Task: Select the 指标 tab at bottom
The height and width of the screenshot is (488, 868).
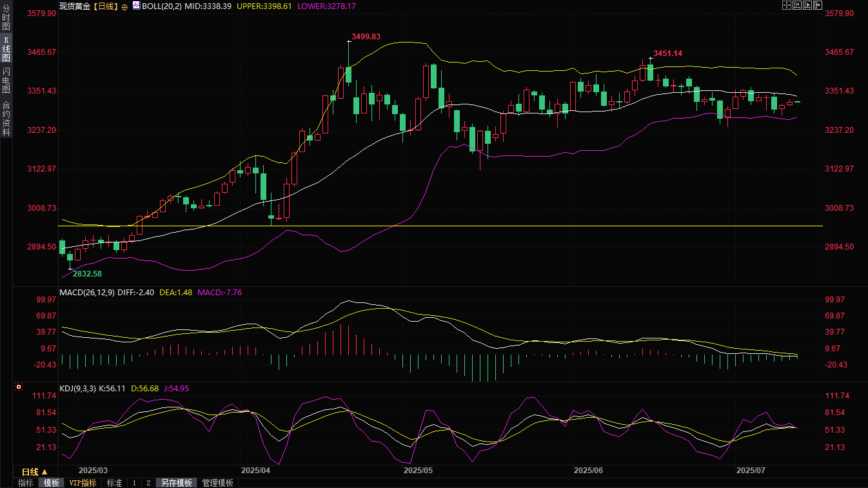Action: [26, 483]
